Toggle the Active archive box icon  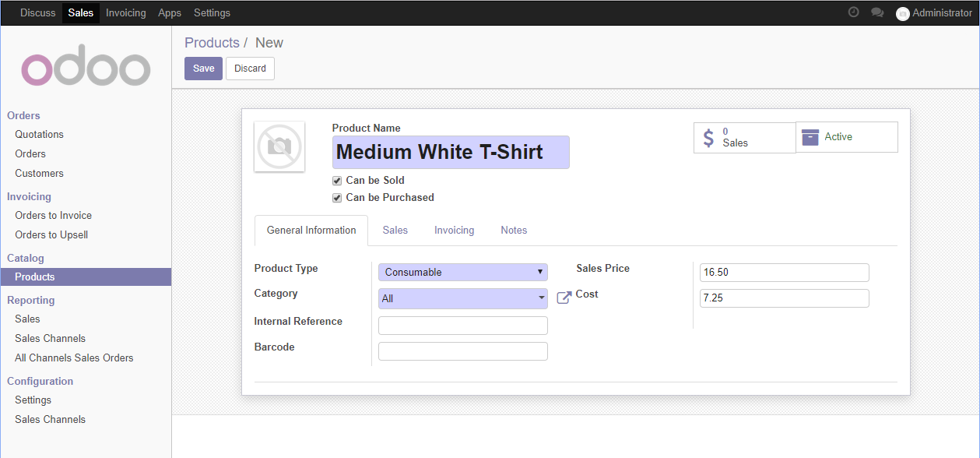click(x=810, y=137)
